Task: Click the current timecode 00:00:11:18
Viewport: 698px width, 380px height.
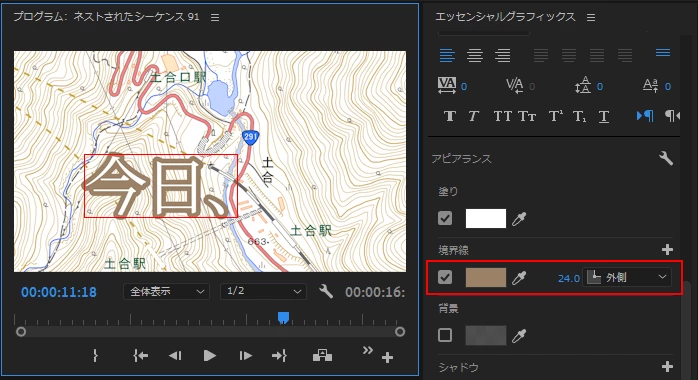Action: (59, 292)
